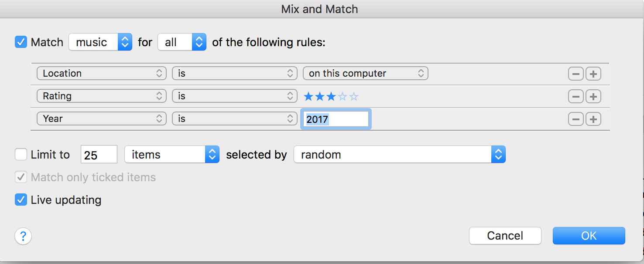The height and width of the screenshot is (264, 644).
Task: Add a rule after the Location row
Action: 593,74
